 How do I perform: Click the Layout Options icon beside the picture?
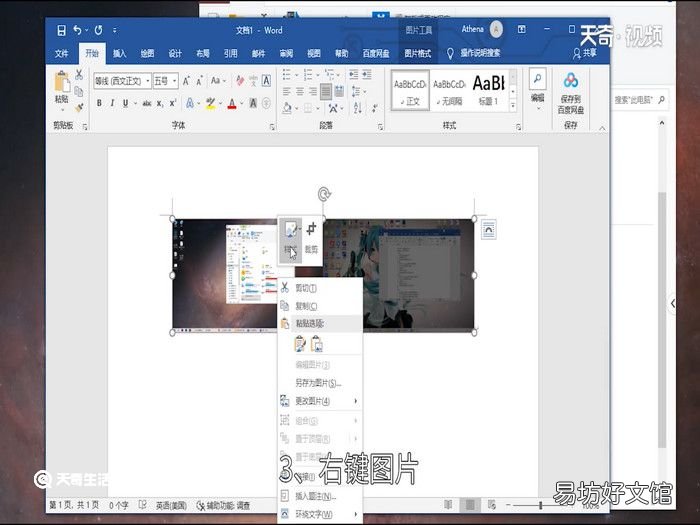489,229
